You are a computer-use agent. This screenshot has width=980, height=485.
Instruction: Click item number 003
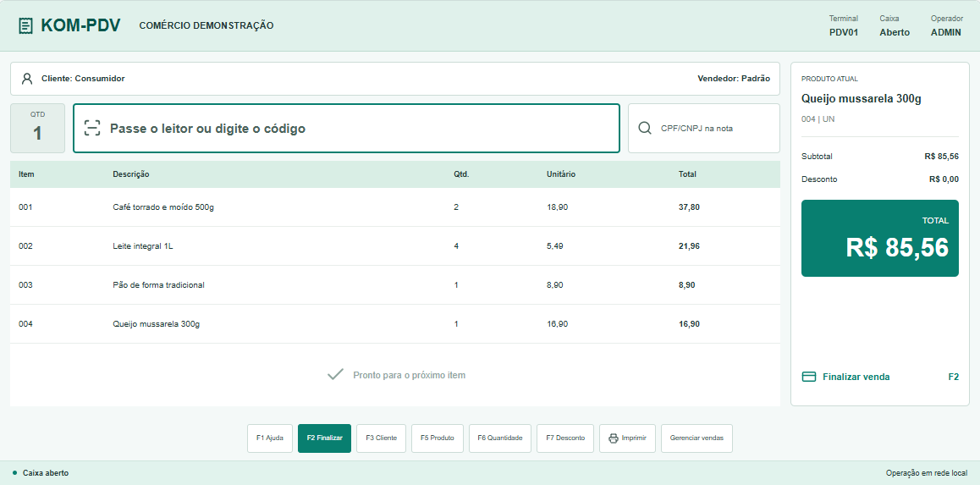tap(25, 285)
